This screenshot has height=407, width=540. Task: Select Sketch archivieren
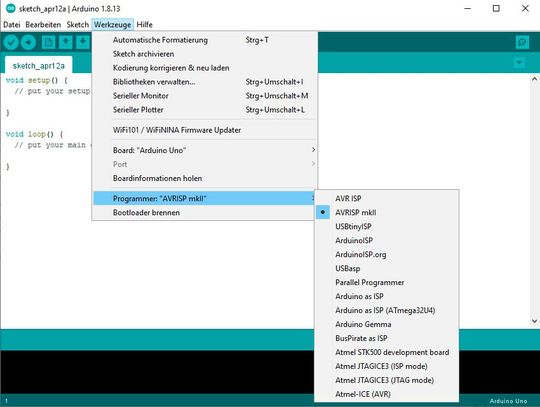205,54
